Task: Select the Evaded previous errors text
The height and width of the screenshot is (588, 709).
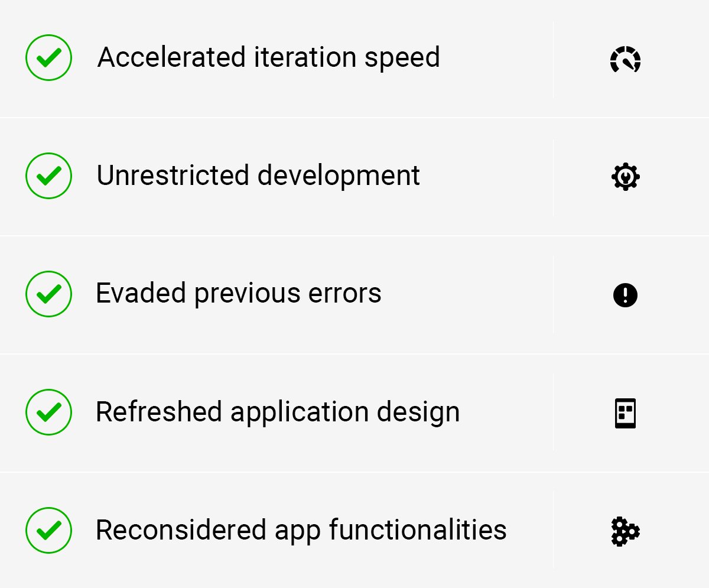Action: click(x=239, y=293)
